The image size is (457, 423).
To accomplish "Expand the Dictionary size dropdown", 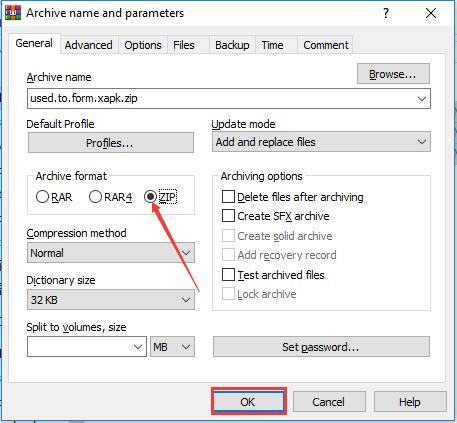I will (x=111, y=300).
